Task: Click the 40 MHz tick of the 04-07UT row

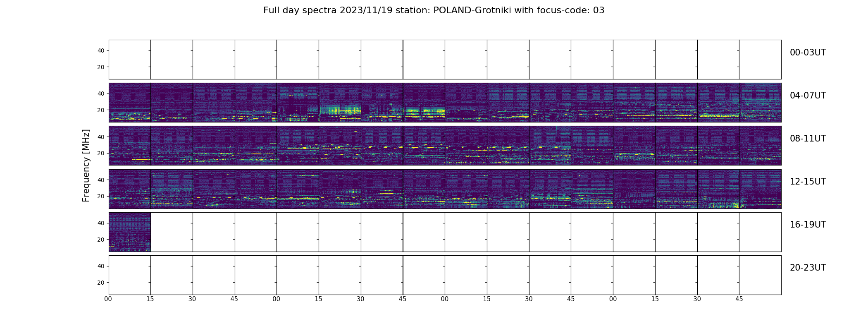Action: tap(100, 94)
